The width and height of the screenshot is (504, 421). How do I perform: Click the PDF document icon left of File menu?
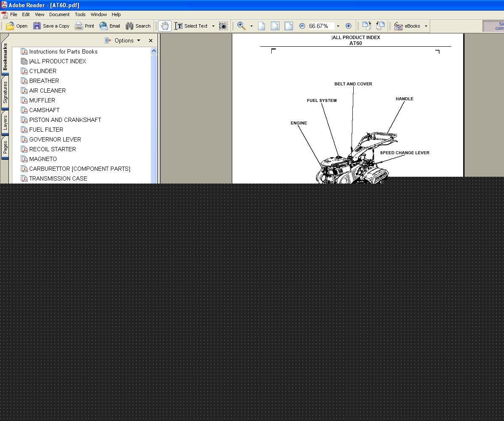4,15
